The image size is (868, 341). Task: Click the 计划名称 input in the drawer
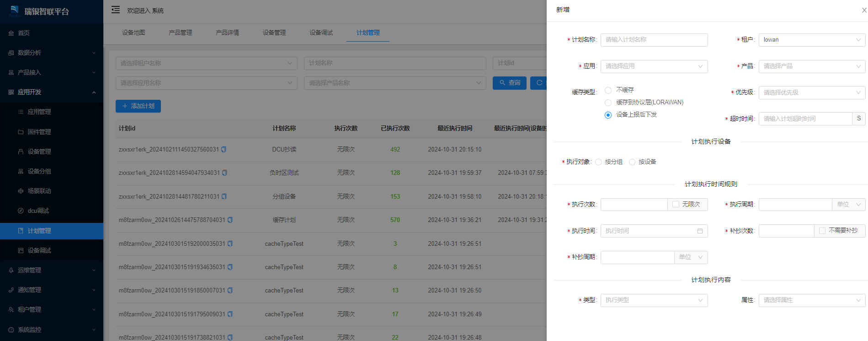(x=654, y=40)
